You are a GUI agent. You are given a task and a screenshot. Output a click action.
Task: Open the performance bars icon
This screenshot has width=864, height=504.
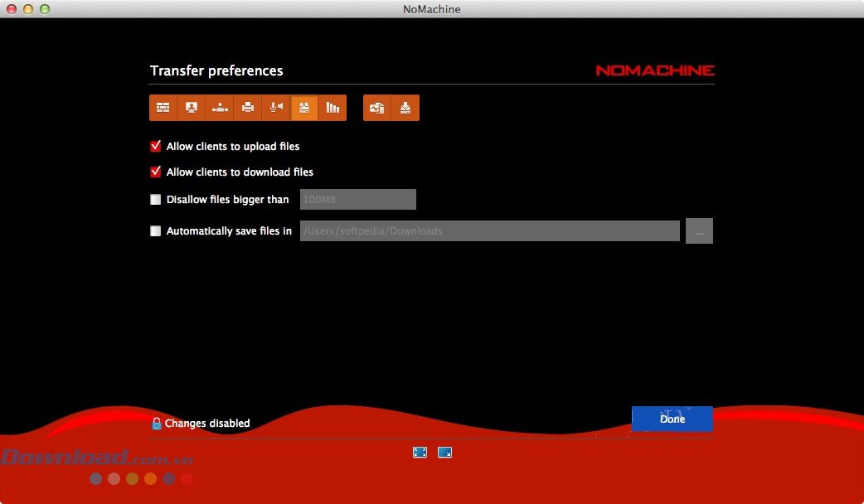[332, 108]
